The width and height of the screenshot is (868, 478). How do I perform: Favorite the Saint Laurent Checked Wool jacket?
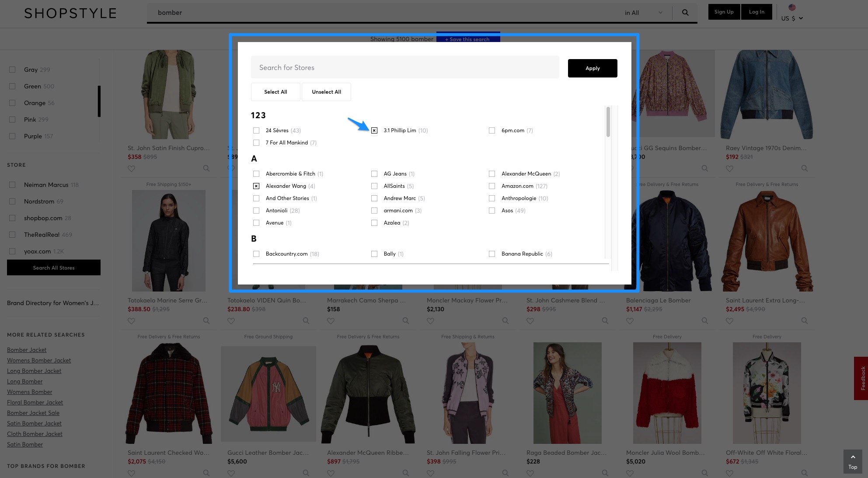click(131, 473)
